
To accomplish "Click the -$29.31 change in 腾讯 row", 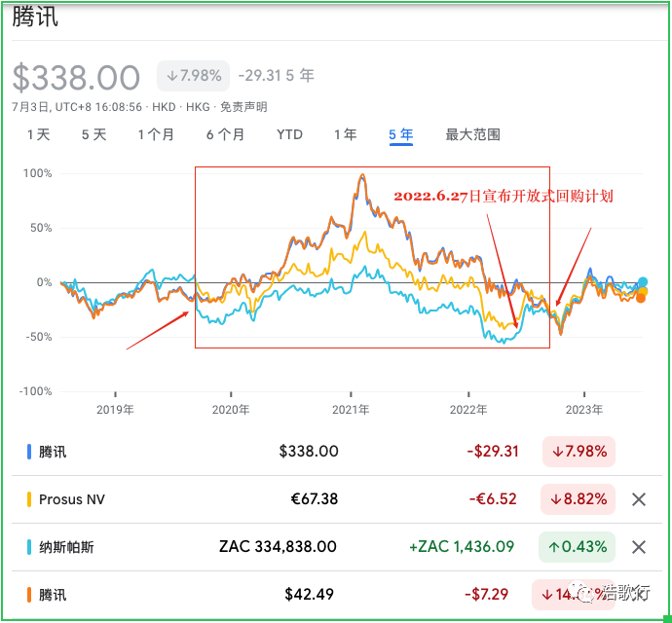I will click(493, 452).
